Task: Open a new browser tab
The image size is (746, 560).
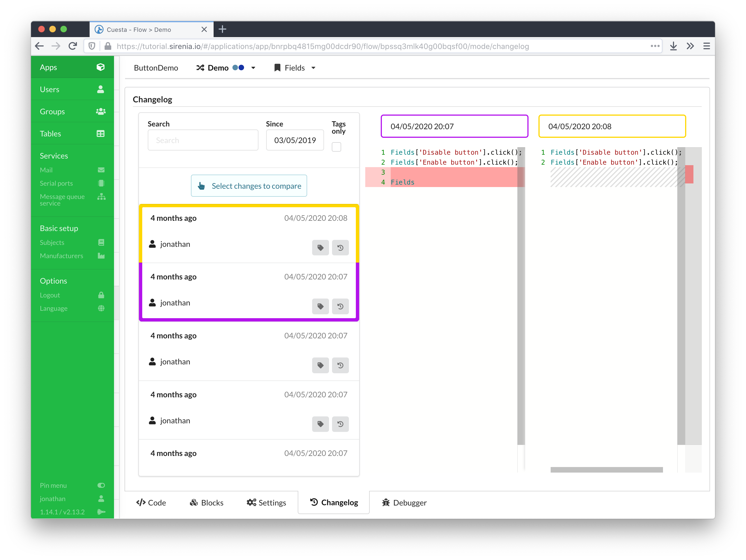Action: 222,29
